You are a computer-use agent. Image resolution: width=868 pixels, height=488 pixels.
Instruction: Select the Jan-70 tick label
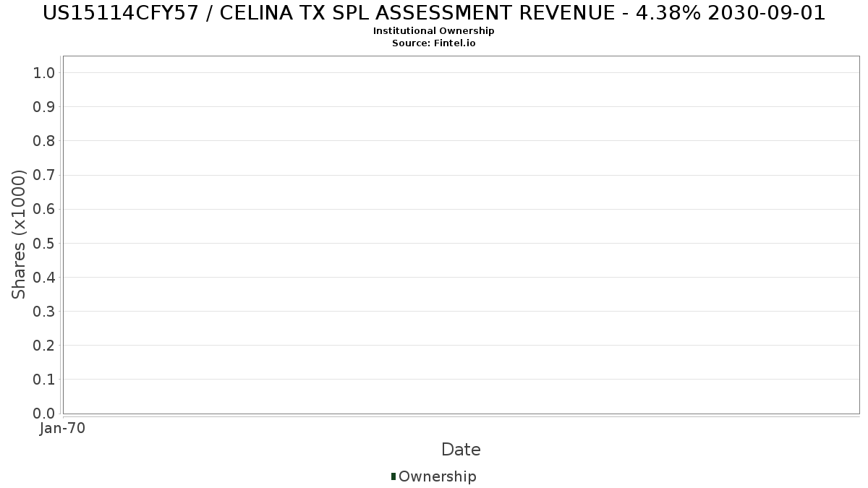click(x=63, y=428)
